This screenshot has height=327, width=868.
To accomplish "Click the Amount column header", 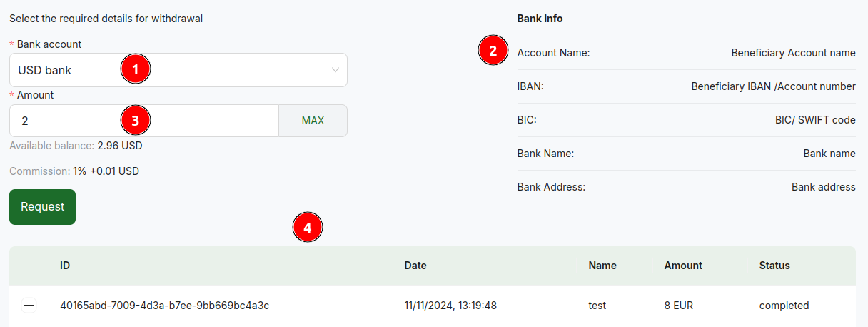I will [x=683, y=266].
